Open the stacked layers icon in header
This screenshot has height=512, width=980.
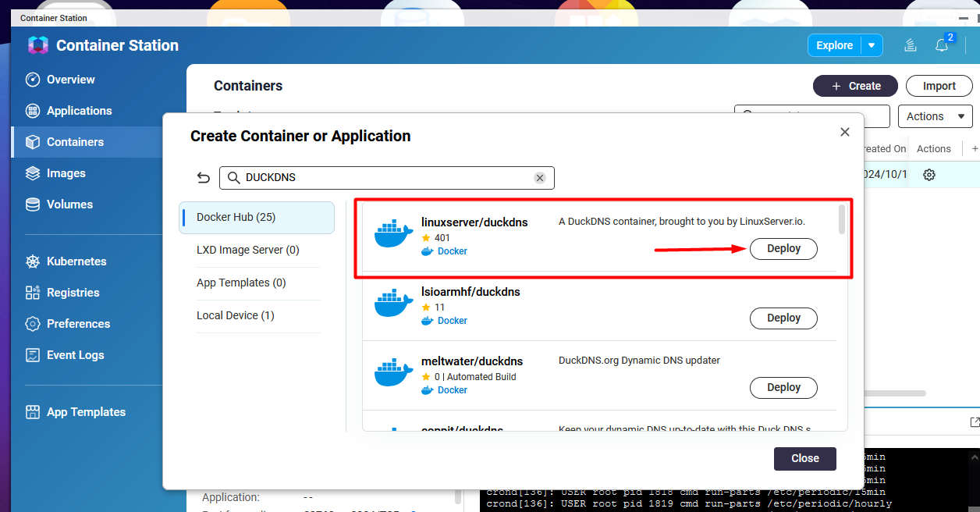pyautogui.click(x=910, y=45)
